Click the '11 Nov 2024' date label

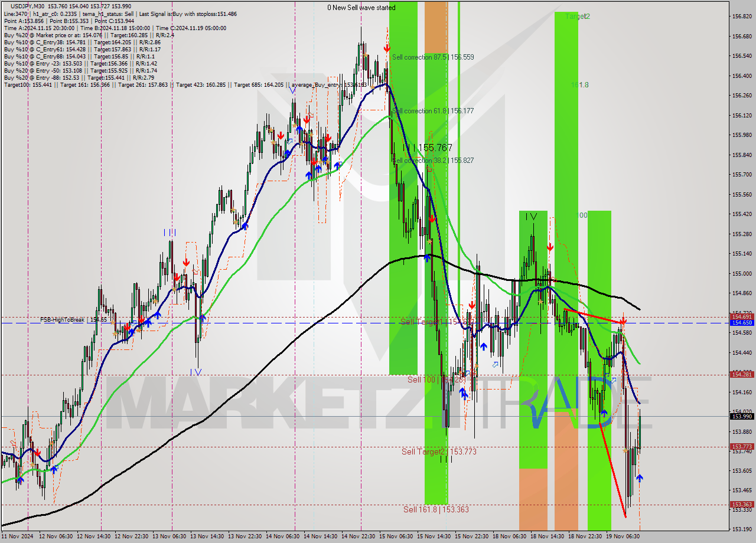coord(18,537)
